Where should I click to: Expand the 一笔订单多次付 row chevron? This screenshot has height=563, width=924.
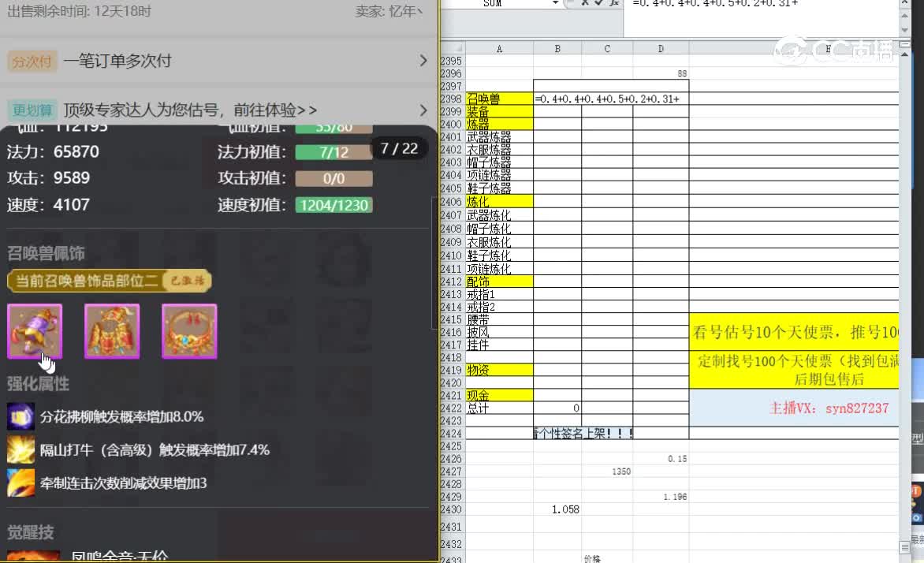pyautogui.click(x=423, y=61)
